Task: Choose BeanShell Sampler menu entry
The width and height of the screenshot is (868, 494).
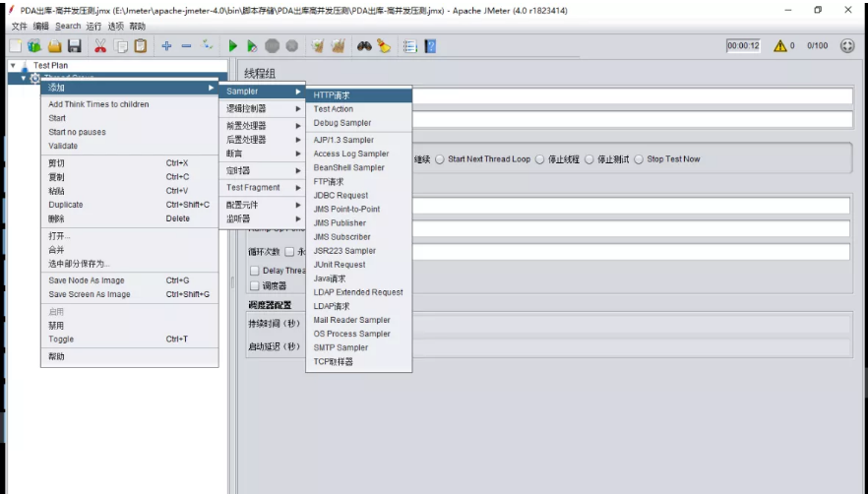Action: [x=358, y=168]
